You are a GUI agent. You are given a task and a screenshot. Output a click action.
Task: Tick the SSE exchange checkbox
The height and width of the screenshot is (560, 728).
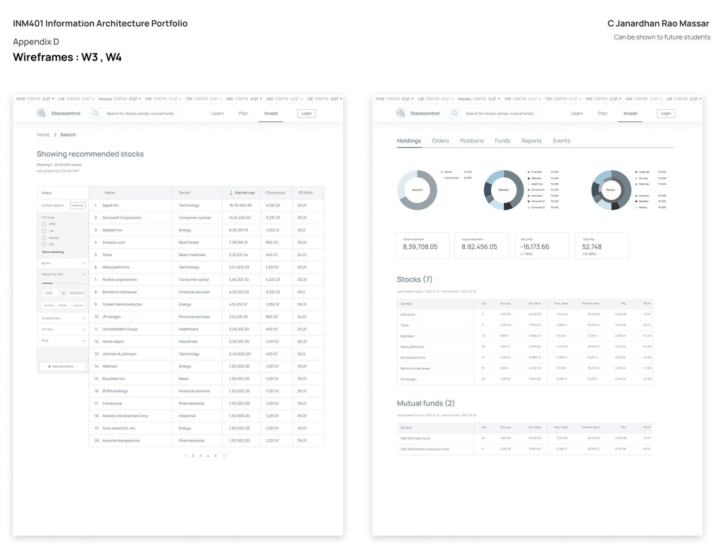tap(44, 245)
